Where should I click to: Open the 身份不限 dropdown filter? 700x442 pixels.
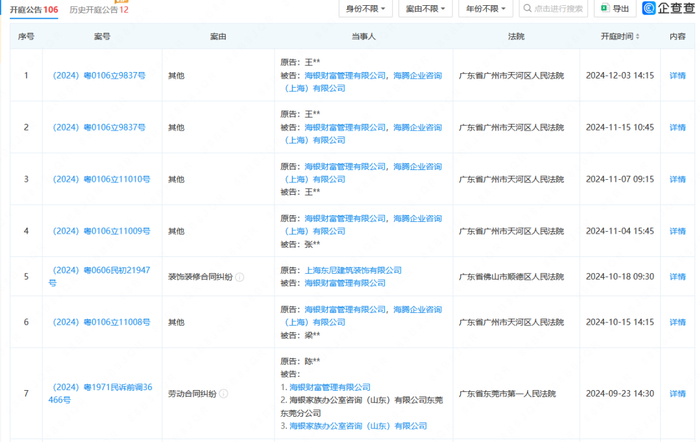pos(366,9)
